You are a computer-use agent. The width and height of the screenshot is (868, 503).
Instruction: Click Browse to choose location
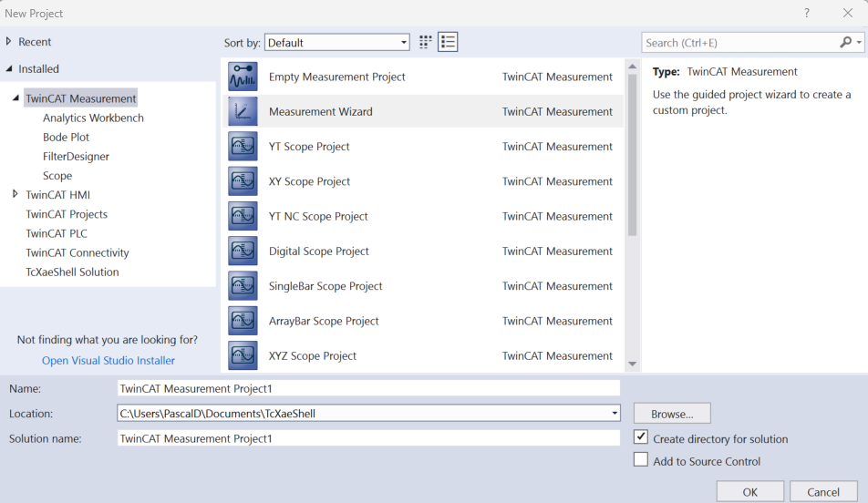[x=672, y=414]
